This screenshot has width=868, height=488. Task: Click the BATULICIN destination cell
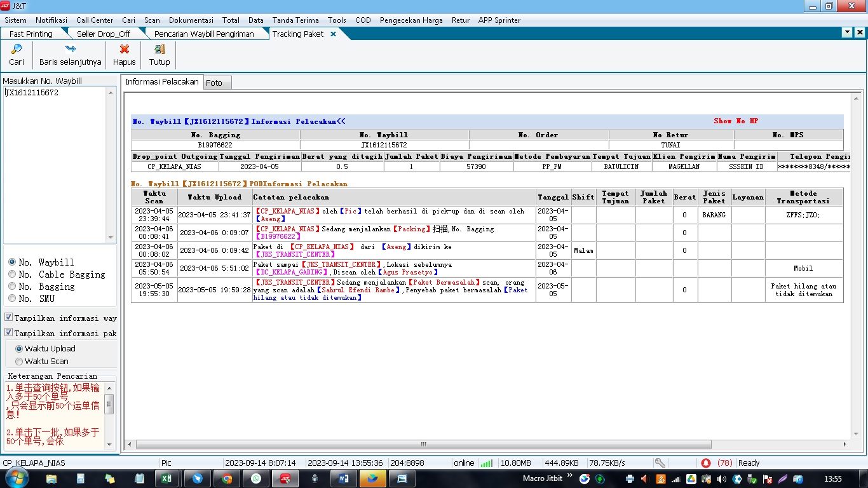click(x=621, y=166)
